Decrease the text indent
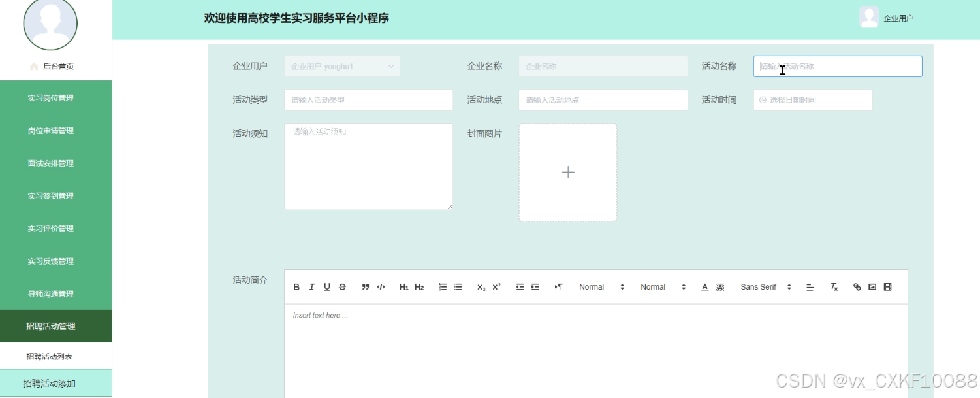980x398 pixels. coord(520,287)
